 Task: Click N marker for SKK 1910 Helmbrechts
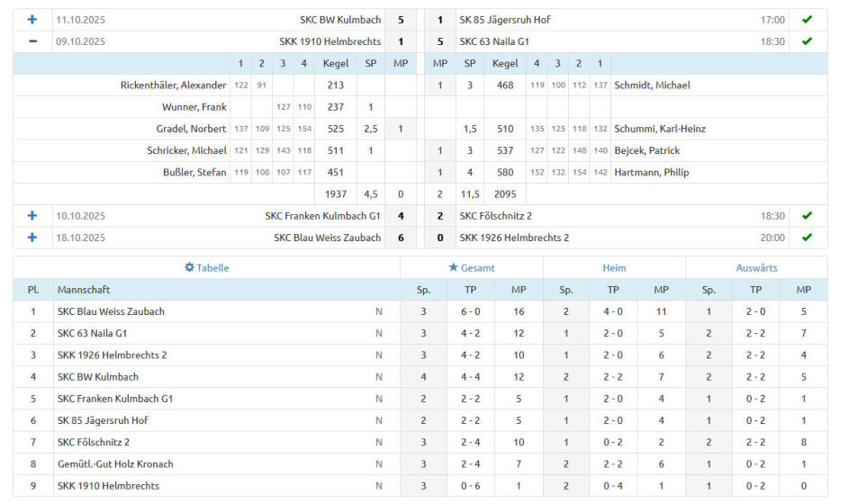click(x=379, y=486)
